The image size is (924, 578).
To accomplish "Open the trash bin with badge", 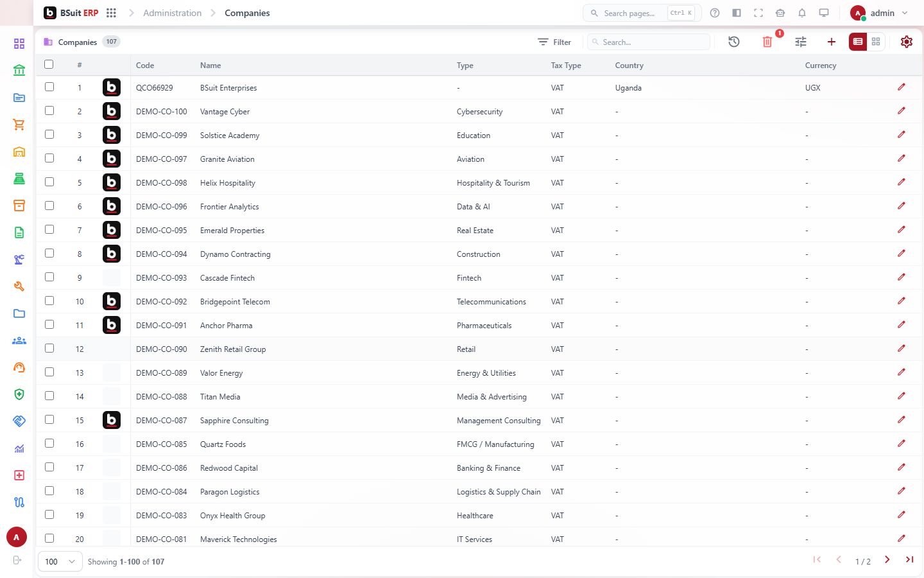I will [x=767, y=42].
